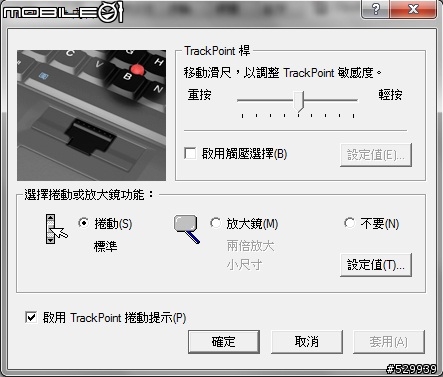Click the 移動滑尺 sensitivity instruction text
The height and width of the screenshot is (377, 443).
(x=283, y=72)
